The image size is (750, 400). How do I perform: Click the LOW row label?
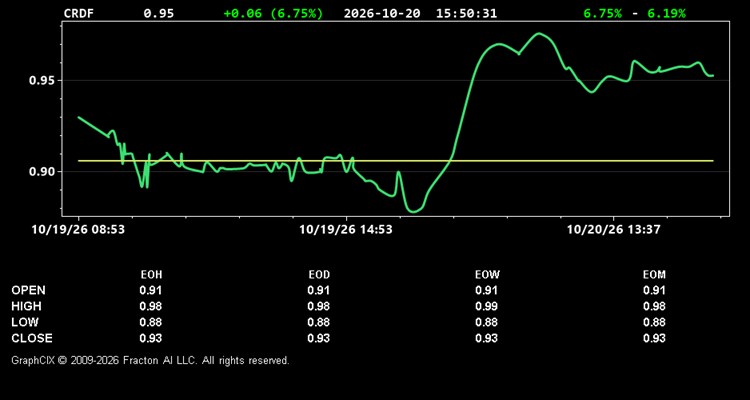click(25, 322)
